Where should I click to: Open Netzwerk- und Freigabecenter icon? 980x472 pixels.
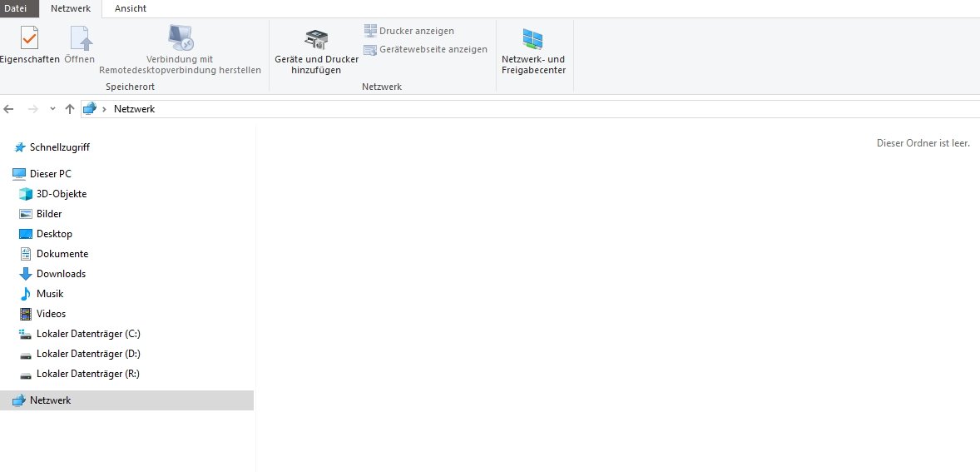(x=532, y=39)
